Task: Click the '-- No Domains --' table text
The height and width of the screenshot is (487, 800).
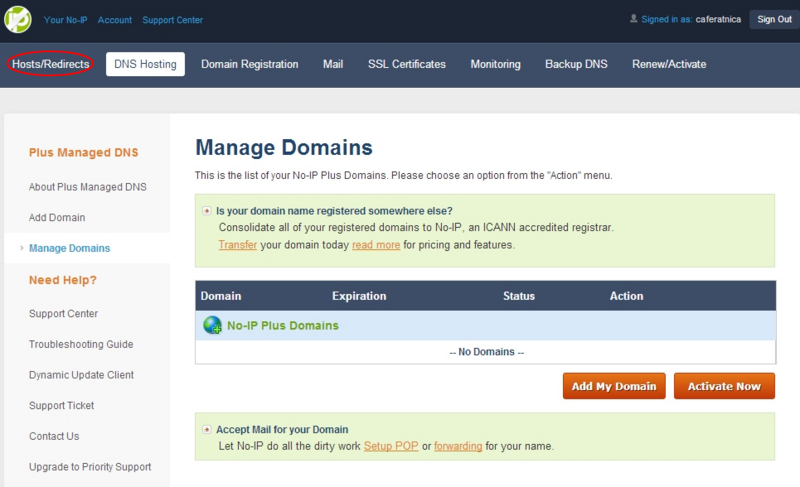Action: coord(486,352)
